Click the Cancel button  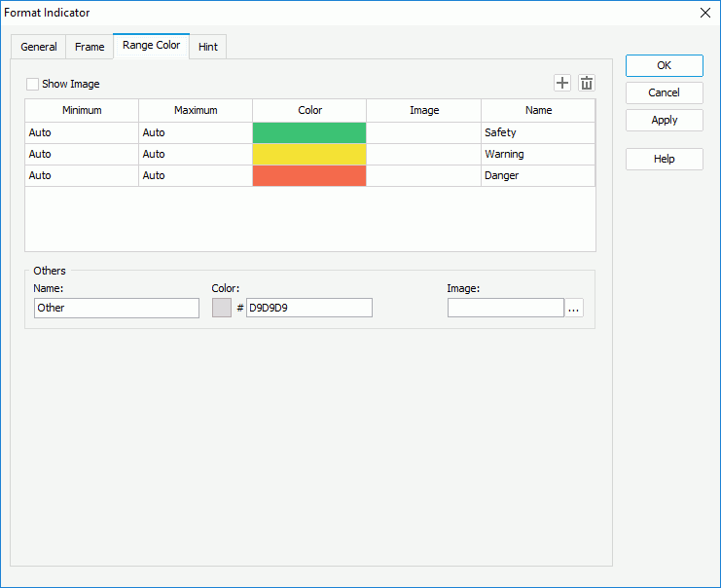click(x=664, y=92)
